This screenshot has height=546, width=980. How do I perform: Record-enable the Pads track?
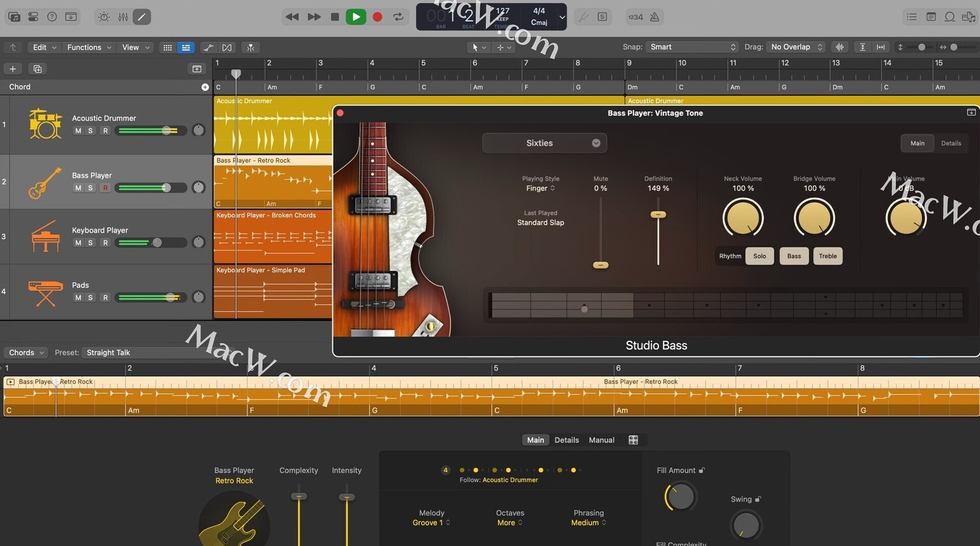click(x=105, y=297)
